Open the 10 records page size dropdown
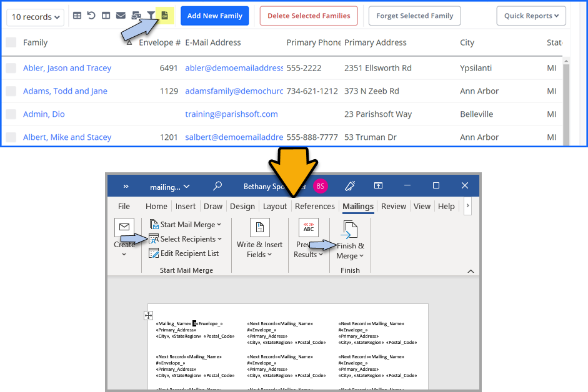588x392 pixels. click(x=35, y=17)
